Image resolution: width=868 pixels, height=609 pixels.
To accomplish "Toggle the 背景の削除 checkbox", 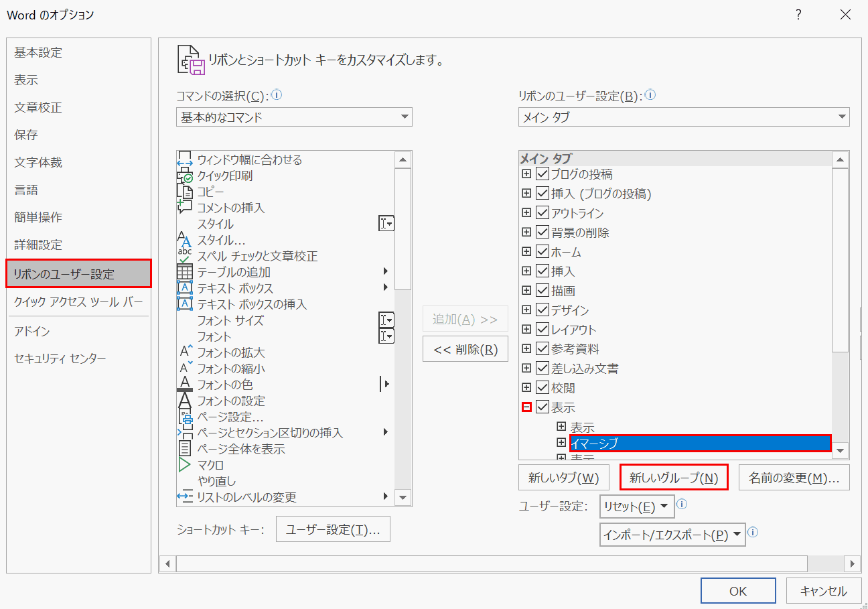I will tap(542, 232).
